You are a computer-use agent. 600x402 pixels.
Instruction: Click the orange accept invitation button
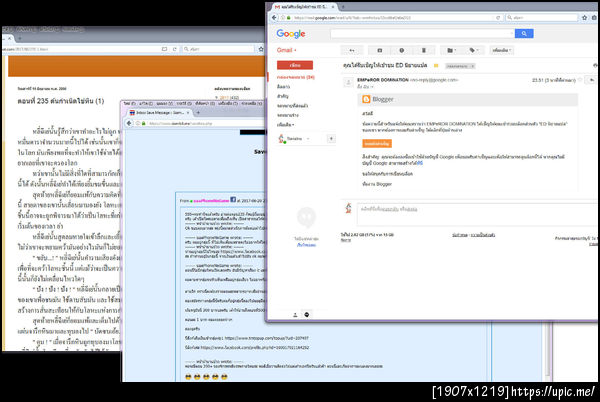[x=377, y=143]
